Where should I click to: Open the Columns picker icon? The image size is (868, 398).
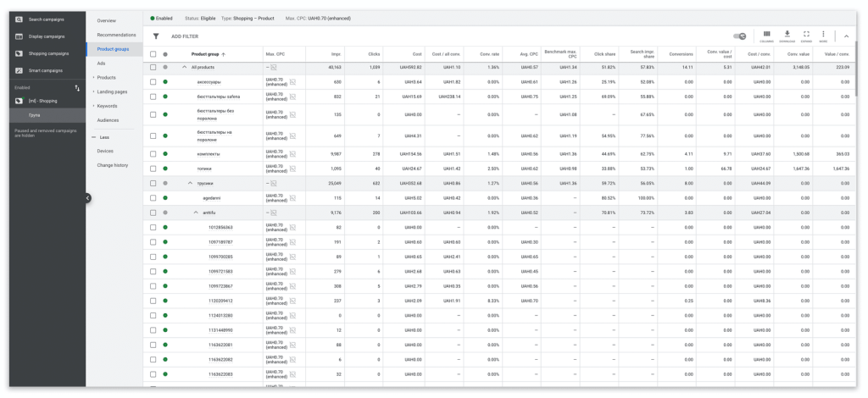pos(767,36)
